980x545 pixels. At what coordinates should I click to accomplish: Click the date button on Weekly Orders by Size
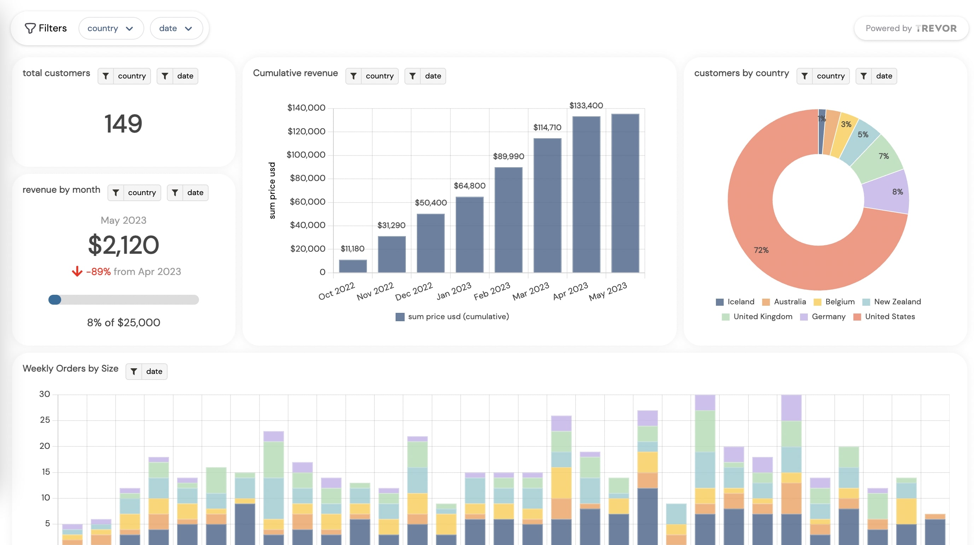pos(154,371)
